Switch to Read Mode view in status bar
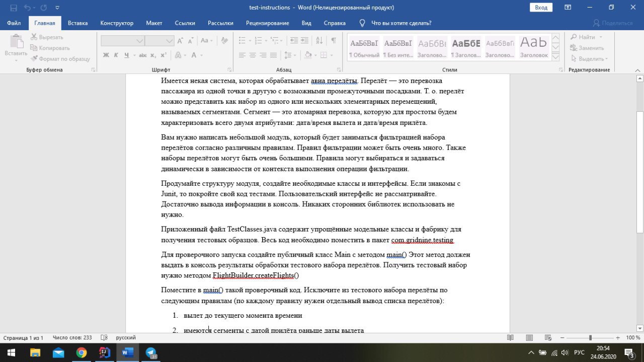The width and height of the screenshot is (644, 362). pos(510,338)
